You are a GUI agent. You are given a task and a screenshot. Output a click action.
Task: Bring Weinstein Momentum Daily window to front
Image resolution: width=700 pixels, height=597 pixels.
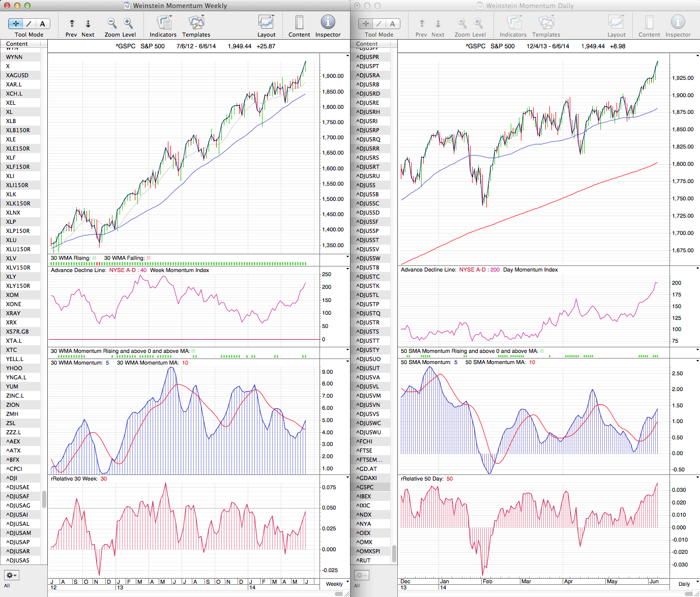click(529, 6)
